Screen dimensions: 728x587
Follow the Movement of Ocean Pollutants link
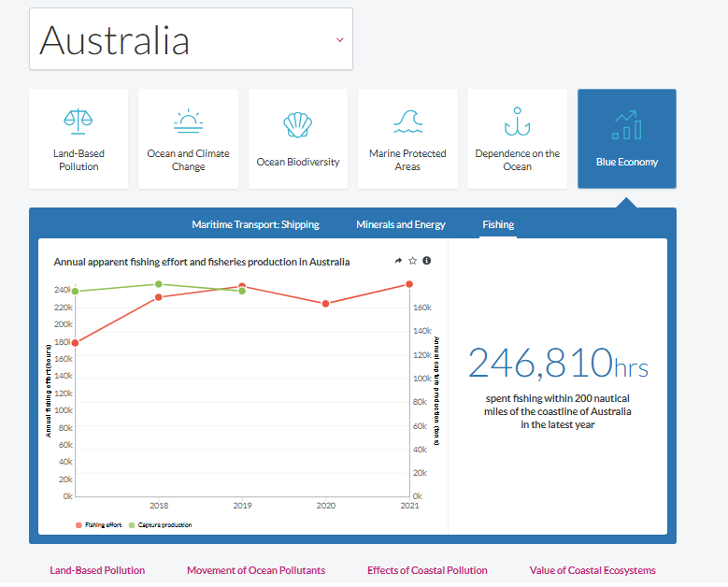pos(256,570)
